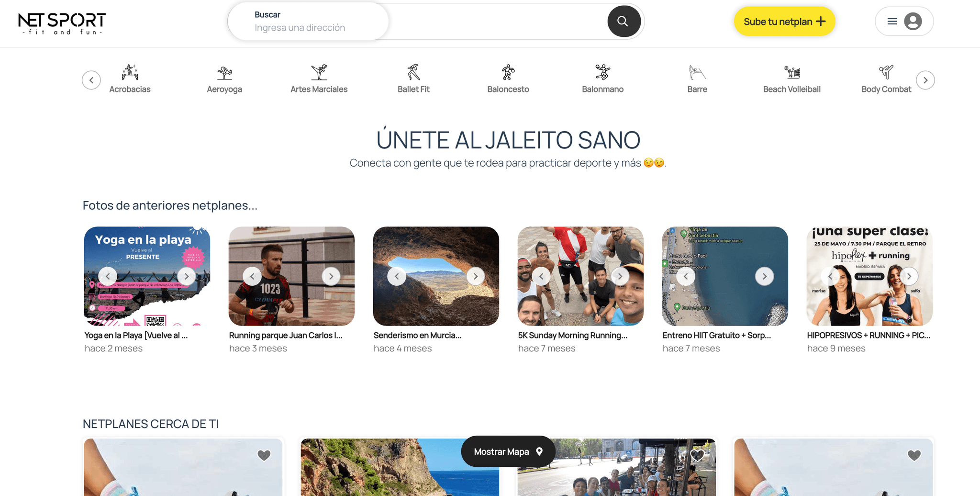The height and width of the screenshot is (496, 980).
Task: Previous photo on 5K Sunday Morning Running card
Action: pos(541,276)
